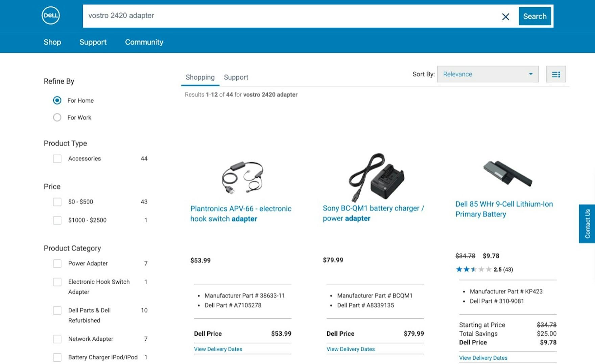595x364 pixels.
Task: Open the Sony BC-QM1 charger image
Action: (x=376, y=177)
